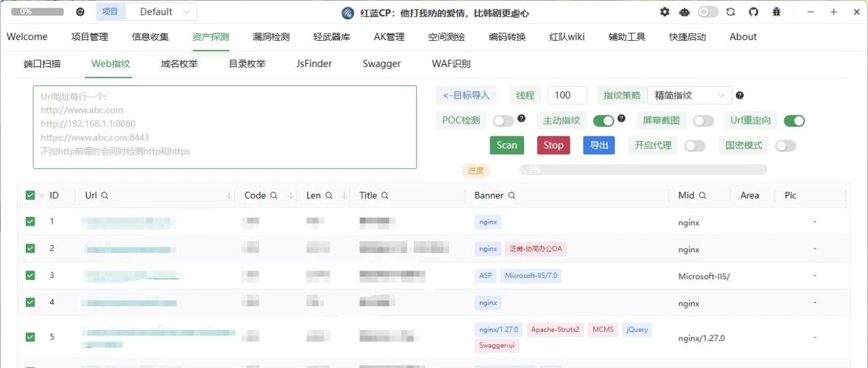Switch to the WAF识别 sub-tab
The width and height of the screenshot is (868, 368).
tap(451, 64)
